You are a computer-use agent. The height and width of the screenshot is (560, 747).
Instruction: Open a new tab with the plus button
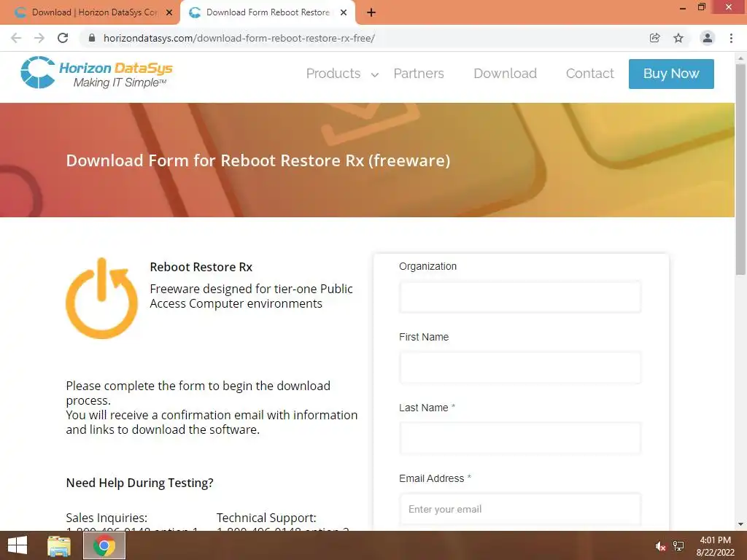(371, 12)
